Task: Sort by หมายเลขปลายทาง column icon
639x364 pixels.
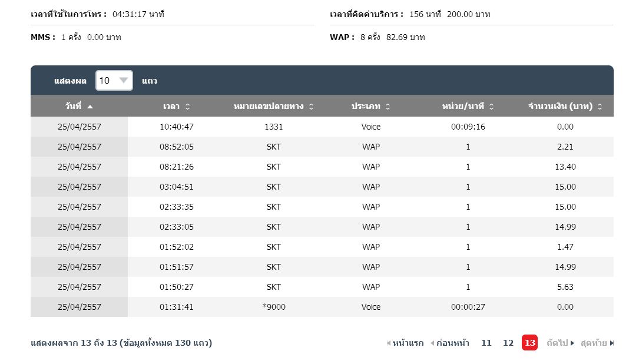Action: [x=311, y=107]
